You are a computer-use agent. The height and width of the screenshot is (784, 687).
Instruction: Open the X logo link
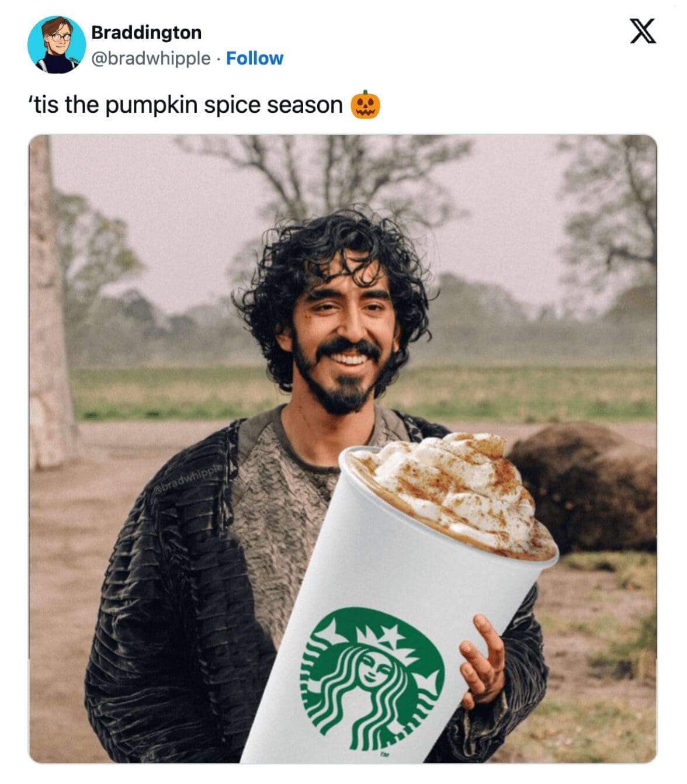pos(643,31)
